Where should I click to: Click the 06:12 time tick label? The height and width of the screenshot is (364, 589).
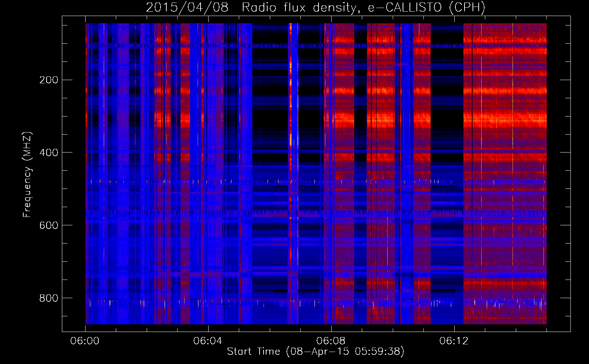tap(454, 341)
